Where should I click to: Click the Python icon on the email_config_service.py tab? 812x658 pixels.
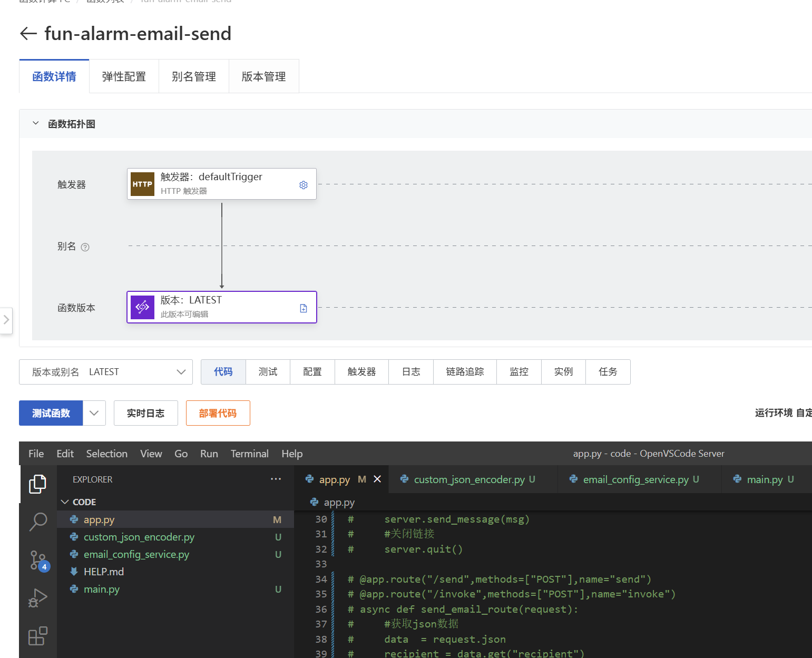pos(574,479)
